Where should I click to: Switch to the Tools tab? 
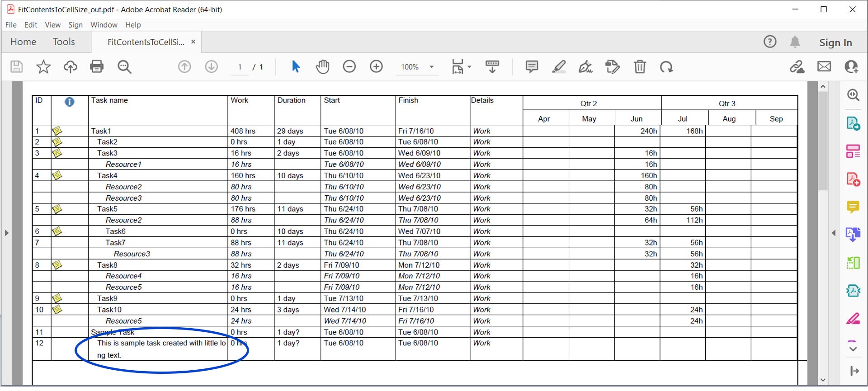64,42
